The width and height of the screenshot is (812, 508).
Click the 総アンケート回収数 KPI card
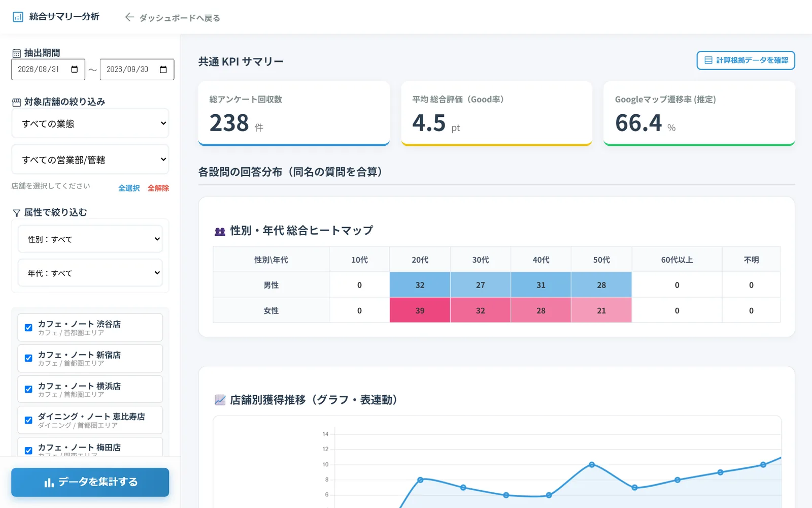tap(294, 113)
